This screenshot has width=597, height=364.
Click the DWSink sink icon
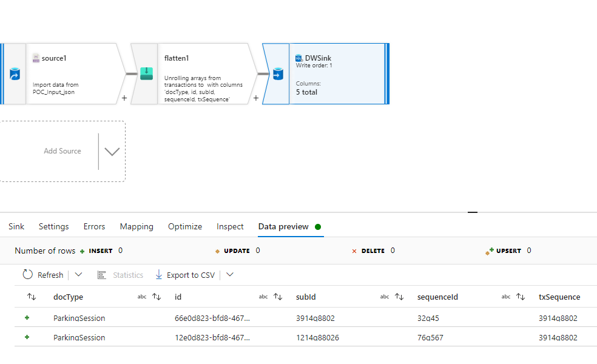point(278,73)
